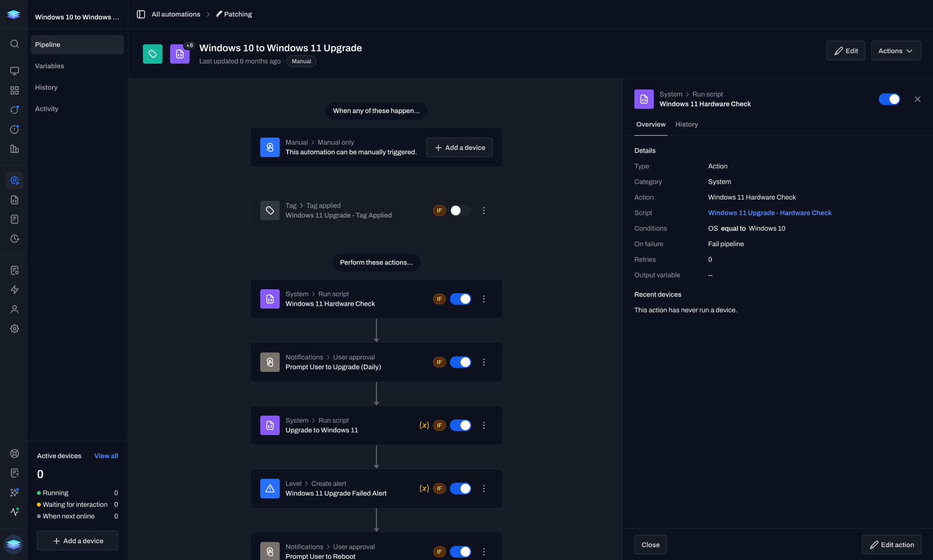Click the Edit button in the header

pos(846,51)
